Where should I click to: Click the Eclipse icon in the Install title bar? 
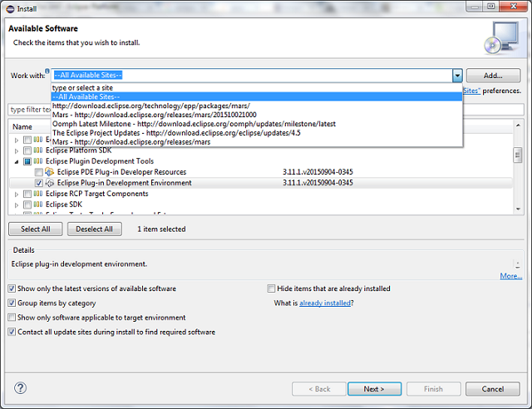point(11,9)
